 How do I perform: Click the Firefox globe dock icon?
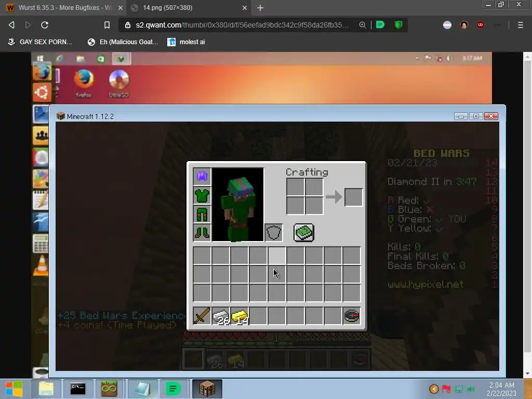tap(42, 72)
